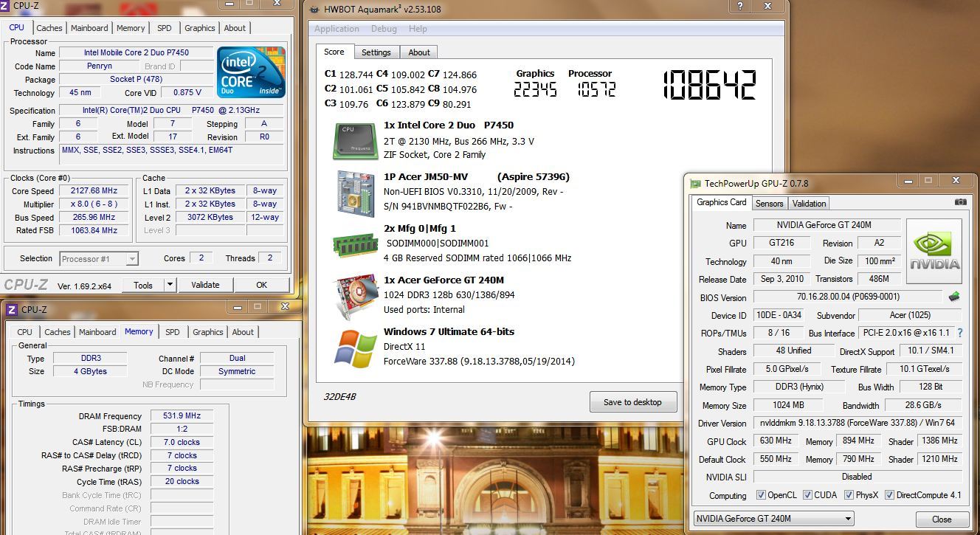Toggle the CUDA checkbox
The height and width of the screenshot is (535, 980).
[x=807, y=495]
